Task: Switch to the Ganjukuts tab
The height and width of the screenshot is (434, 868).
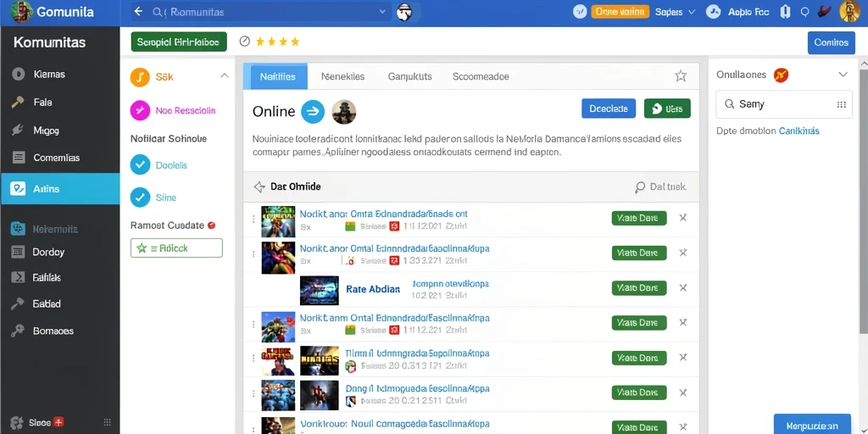Action: pyautogui.click(x=409, y=76)
